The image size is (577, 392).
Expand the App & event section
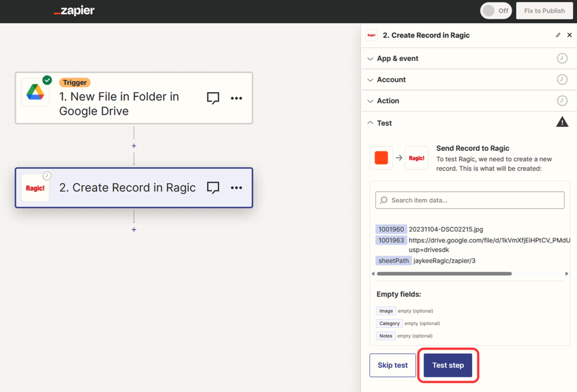point(397,59)
